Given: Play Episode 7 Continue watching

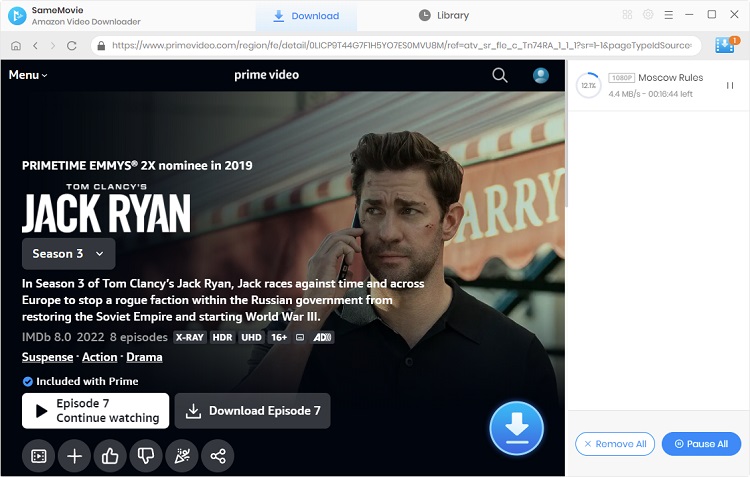Looking at the screenshot, I should (95, 410).
